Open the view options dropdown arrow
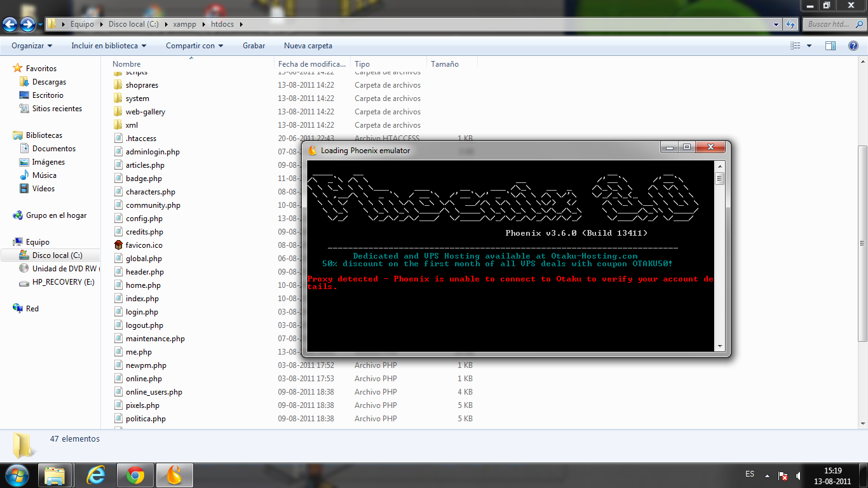Viewport: 868px width, 488px height. click(x=809, y=46)
